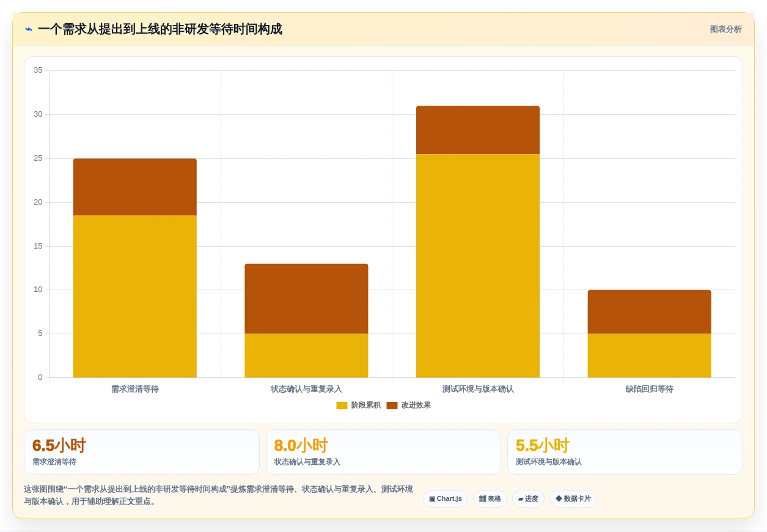
Task: Select the 5.5小时 测试环境与版本确认 card
Action: [625, 452]
